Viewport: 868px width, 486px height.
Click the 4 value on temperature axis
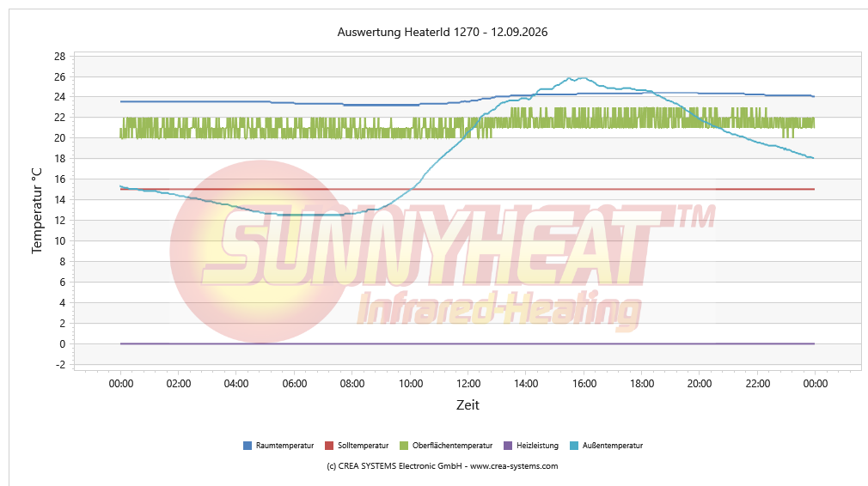(63, 303)
